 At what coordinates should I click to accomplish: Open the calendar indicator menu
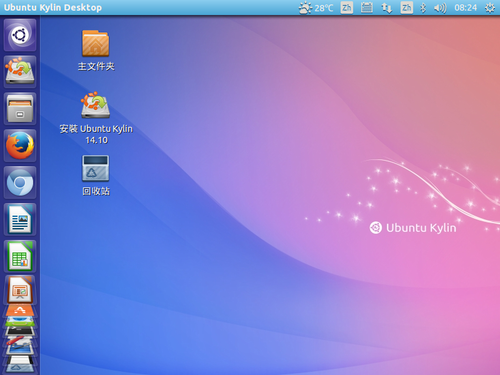(x=367, y=8)
